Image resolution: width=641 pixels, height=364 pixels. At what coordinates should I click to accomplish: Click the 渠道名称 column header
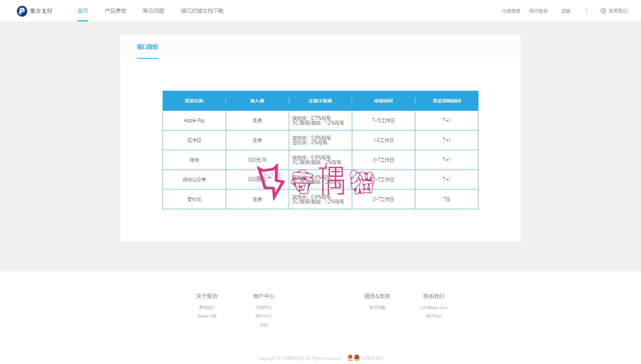[194, 101]
